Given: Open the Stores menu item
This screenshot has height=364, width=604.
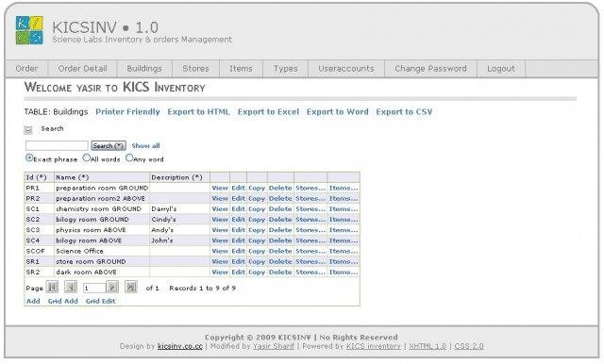Looking at the screenshot, I should [195, 69].
